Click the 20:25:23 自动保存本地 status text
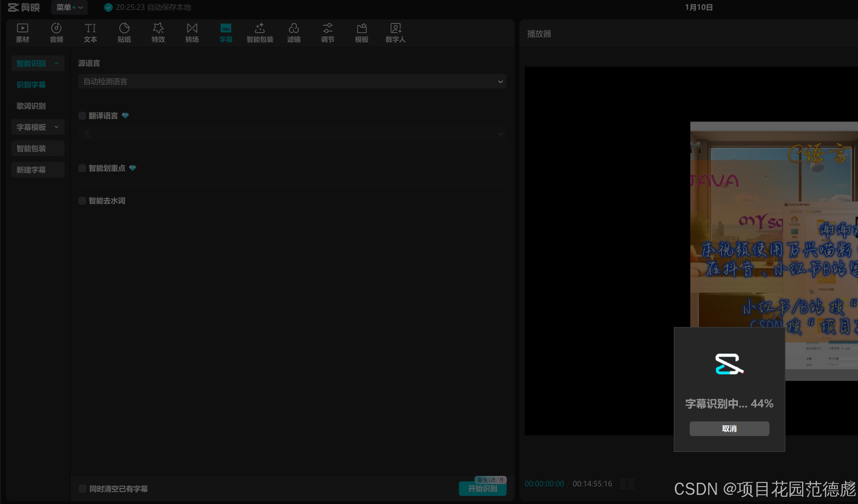The width and height of the screenshot is (858, 504). point(154,7)
